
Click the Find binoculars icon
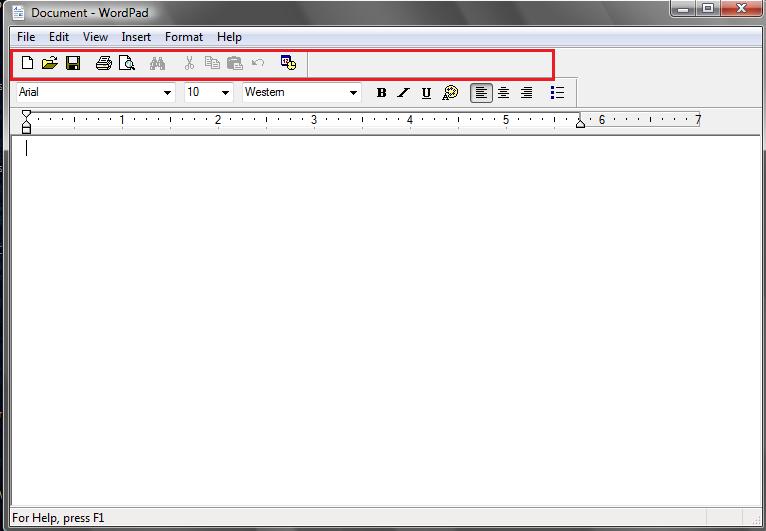[157, 63]
